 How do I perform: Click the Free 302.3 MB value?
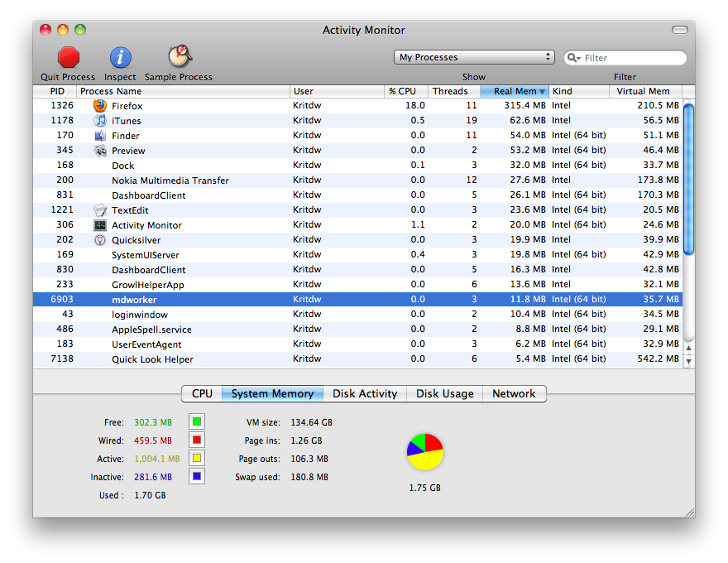click(x=153, y=422)
